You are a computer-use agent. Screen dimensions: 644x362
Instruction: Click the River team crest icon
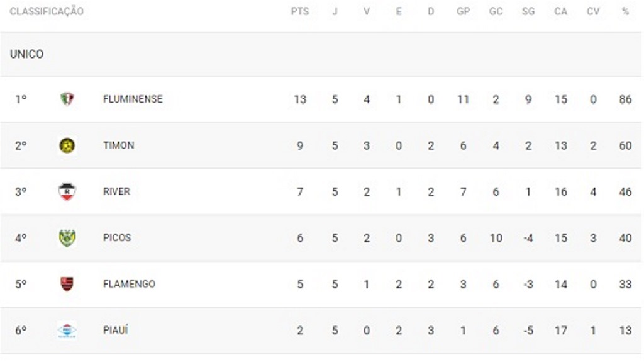pyautogui.click(x=67, y=191)
